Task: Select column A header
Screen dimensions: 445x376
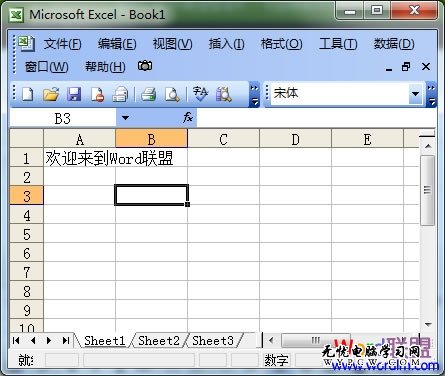Action: click(x=79, y=139)
